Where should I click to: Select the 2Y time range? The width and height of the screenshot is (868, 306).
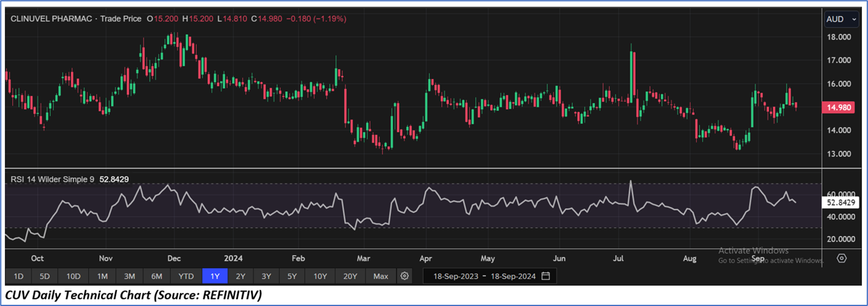point(240,276)
